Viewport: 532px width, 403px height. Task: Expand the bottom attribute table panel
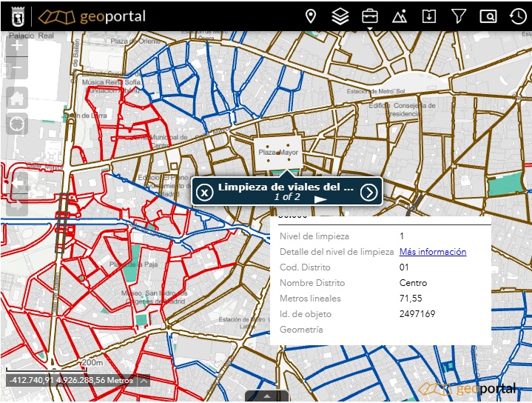click(267, 396)
